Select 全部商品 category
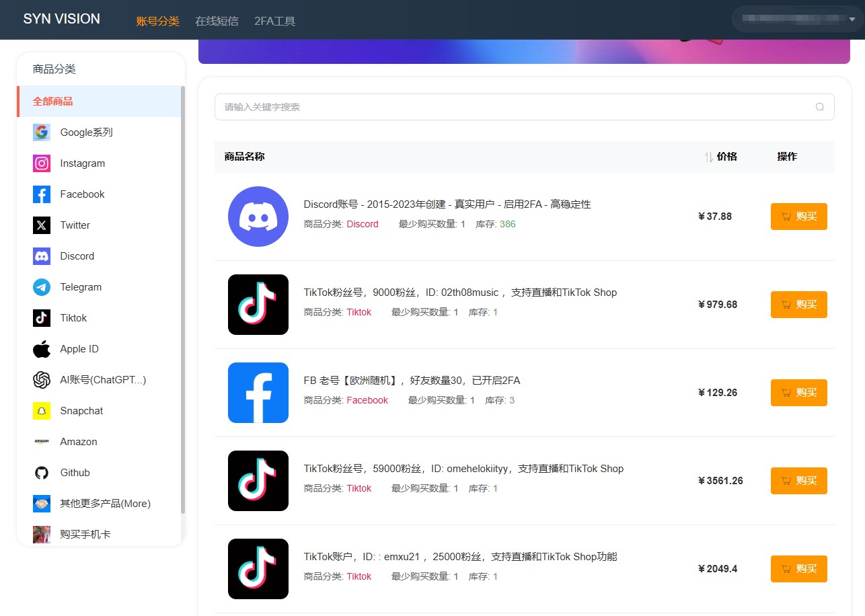The width and height of the screenshot is (865, 616). [99, 102]
